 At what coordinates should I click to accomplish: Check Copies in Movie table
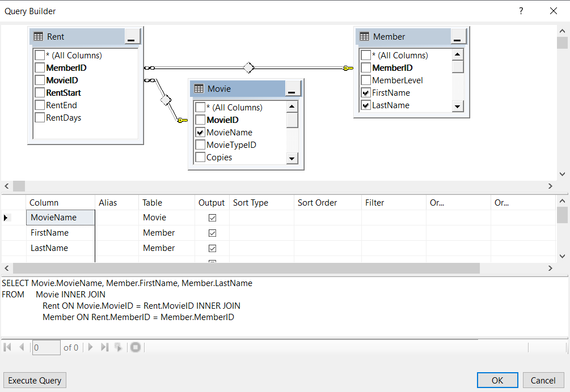[x=200, y=157]
